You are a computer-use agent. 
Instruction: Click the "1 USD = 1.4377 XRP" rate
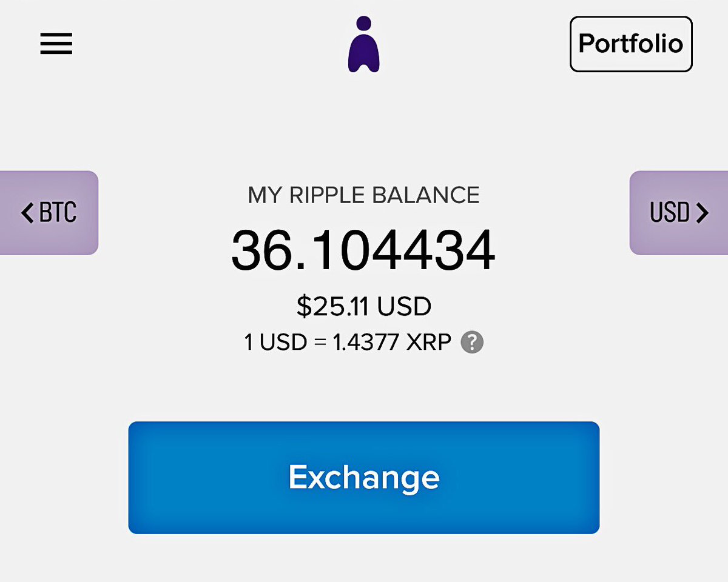[348, 343]
